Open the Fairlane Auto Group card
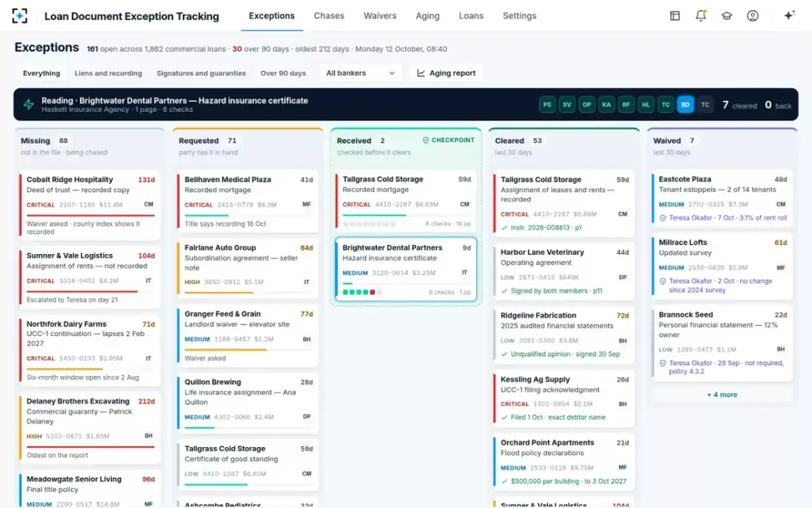 [x=247, y=269]
